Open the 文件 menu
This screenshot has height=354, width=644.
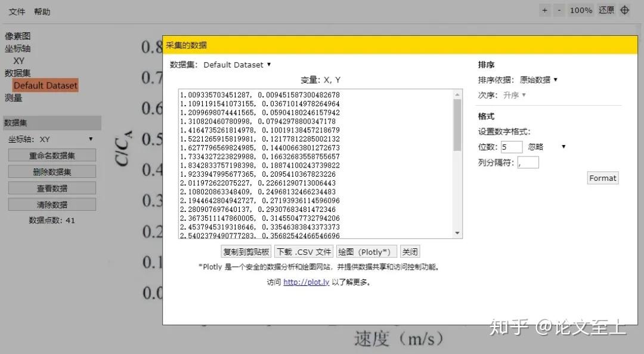tap(16, 11)
